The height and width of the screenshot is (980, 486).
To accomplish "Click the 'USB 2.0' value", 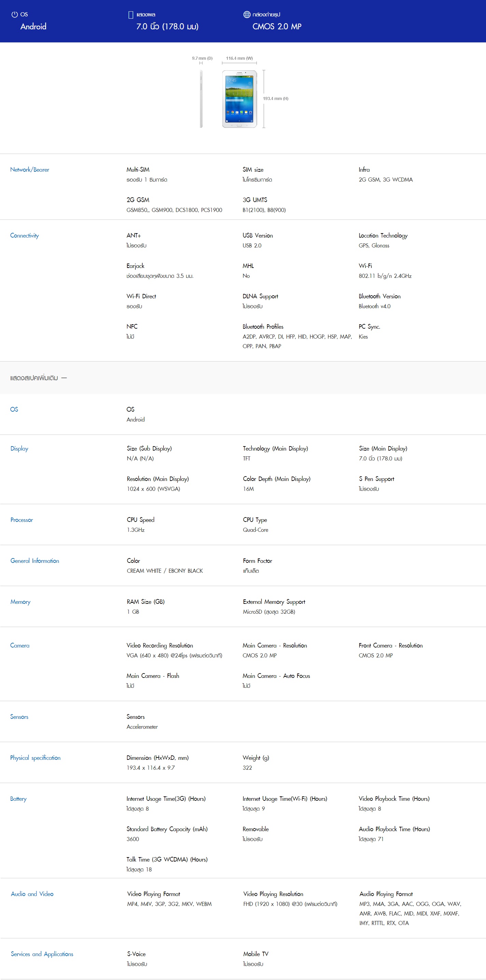I will click(252, 245).
